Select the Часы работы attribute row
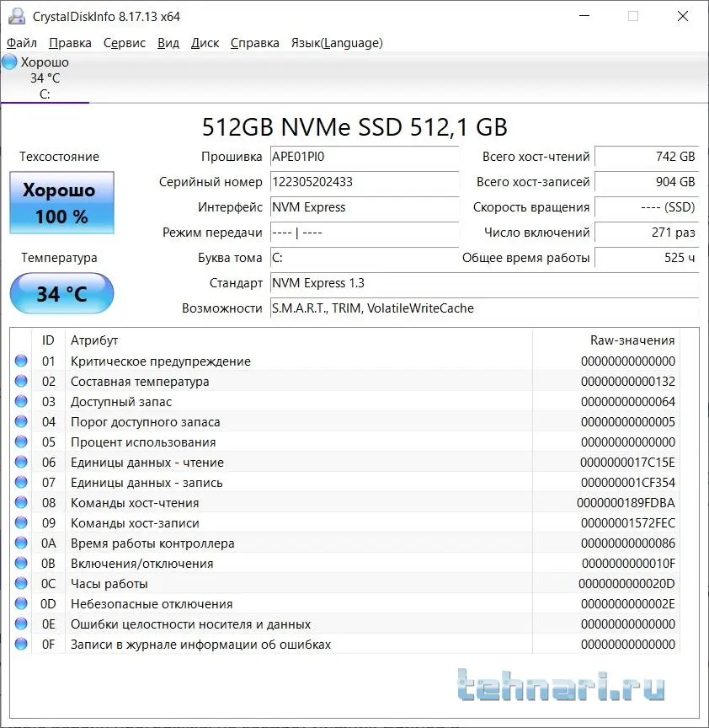This screenshot has height=728, width=709. [344, 584]
